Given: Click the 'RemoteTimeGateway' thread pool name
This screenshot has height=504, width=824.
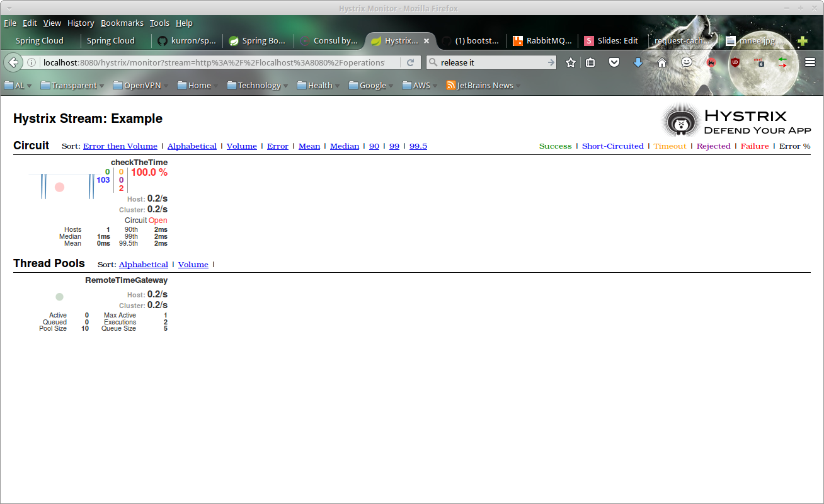Looking at the screenshot, I should pos(127,280).
